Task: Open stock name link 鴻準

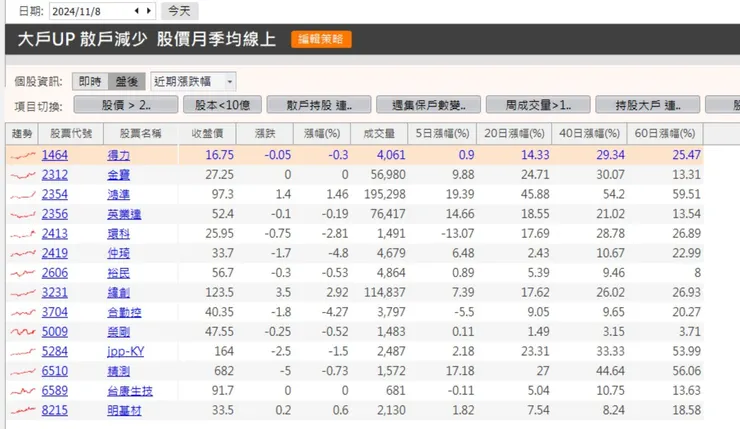Action: tap(118, 194)
